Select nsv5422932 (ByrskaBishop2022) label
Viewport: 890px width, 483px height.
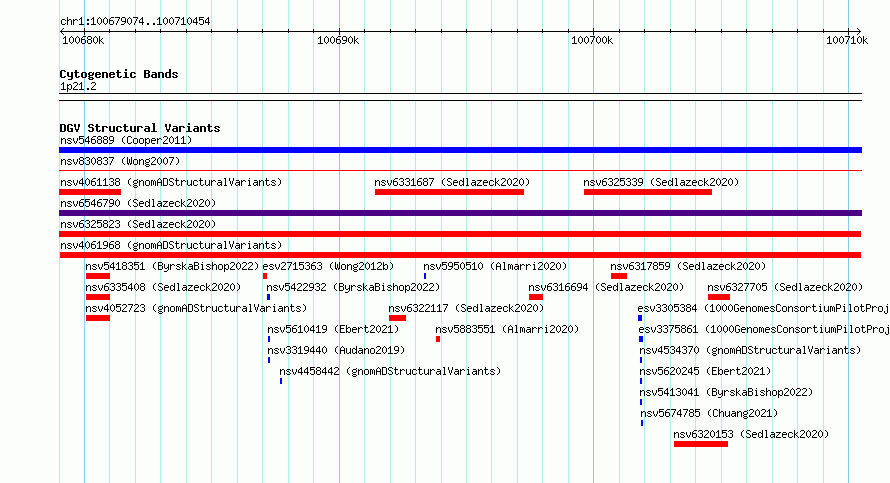(353, 287)
